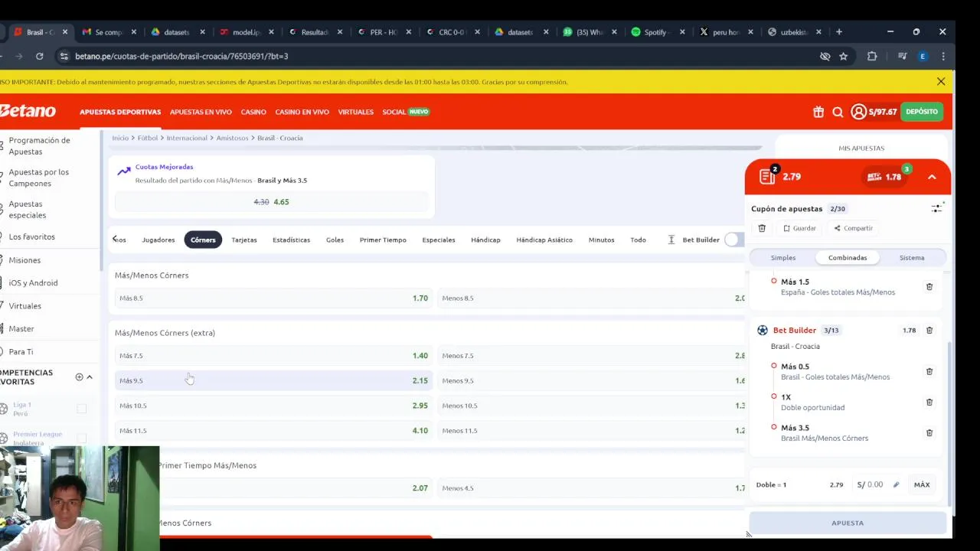Viewport: 980px width, 551px height.
Task: Open the Estadísticas market tab
Action: (291, 240)
